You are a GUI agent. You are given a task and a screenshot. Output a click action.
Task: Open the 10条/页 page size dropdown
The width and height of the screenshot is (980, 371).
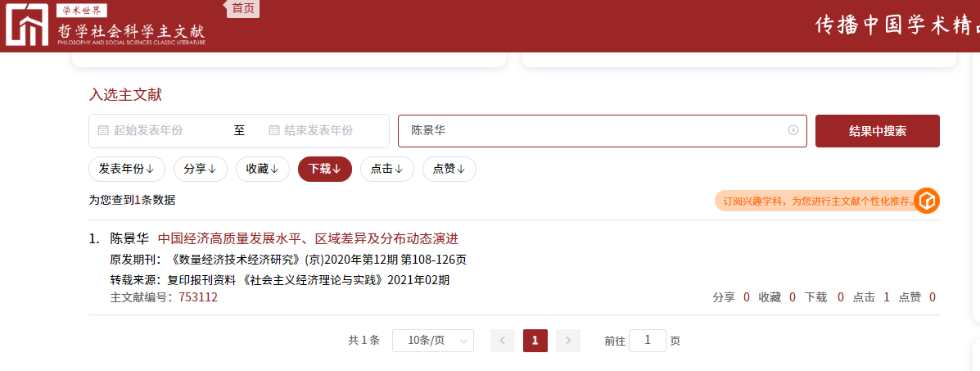point(432,341)
